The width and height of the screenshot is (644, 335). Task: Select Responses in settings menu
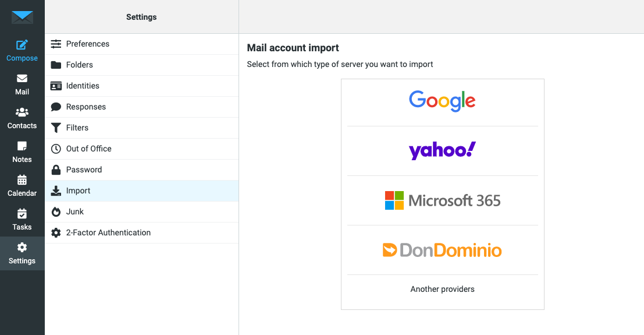[142, 107]
